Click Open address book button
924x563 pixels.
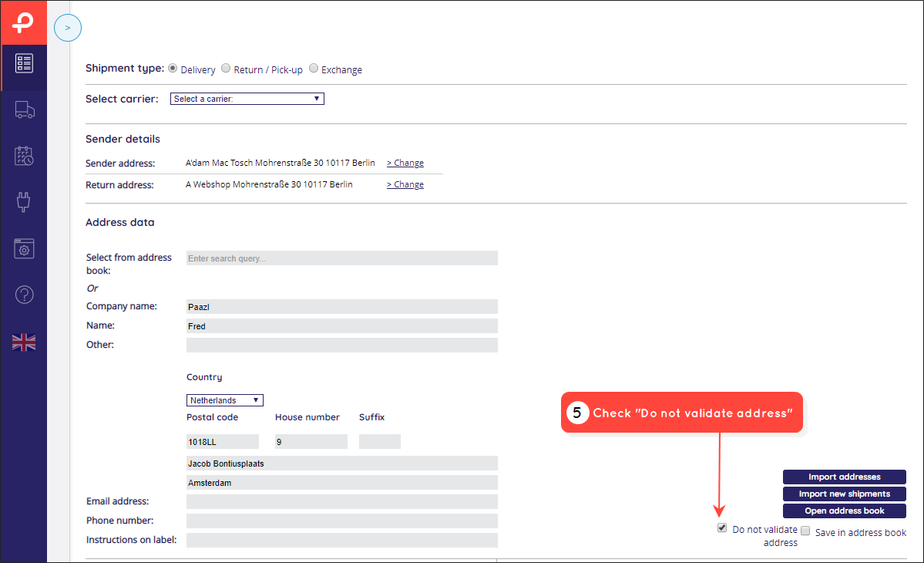[x=845, y=511]
